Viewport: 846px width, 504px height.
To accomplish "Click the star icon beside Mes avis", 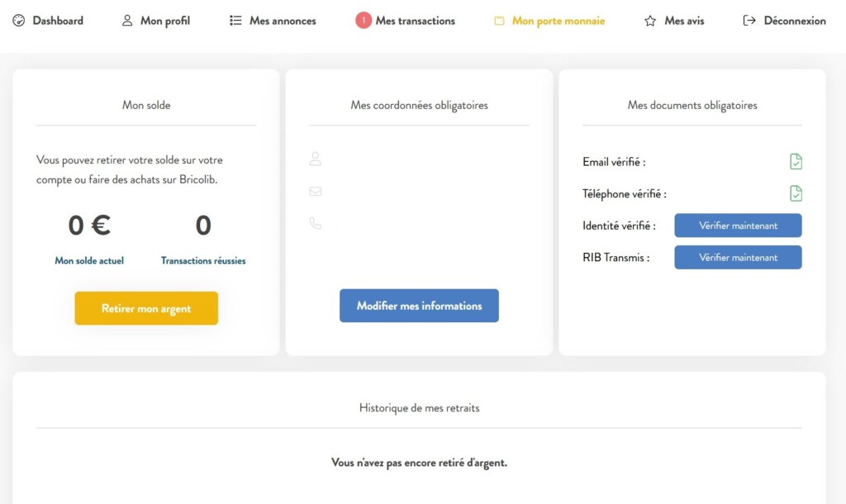I will 650,21.
